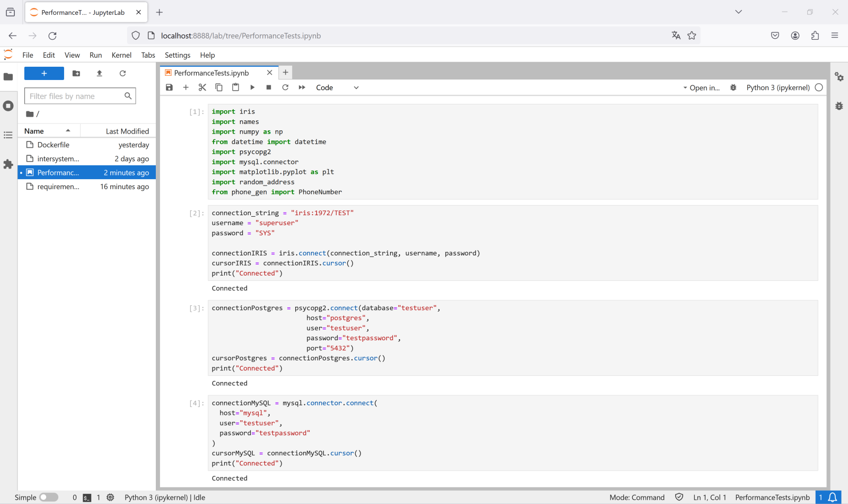This screenshot has height=504, width=848.
Task: Run the selected cell
Action: pos(252,87)
